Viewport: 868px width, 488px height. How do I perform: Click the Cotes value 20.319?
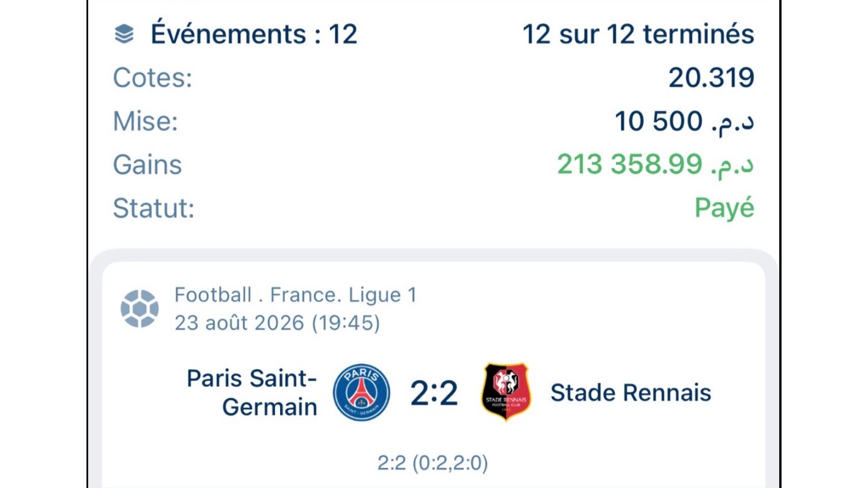pos(711,78)
